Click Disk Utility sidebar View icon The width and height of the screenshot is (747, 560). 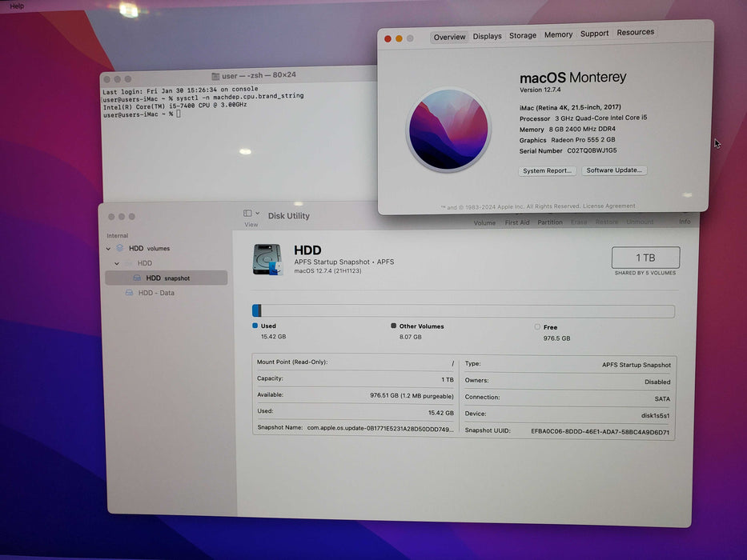pos(247,214)
